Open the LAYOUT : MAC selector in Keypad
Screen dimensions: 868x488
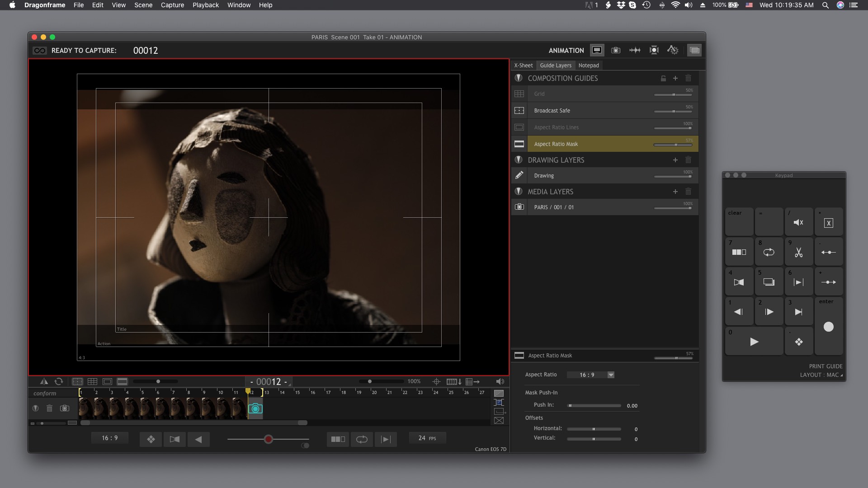pyautogui.click(x=821, y=375)
